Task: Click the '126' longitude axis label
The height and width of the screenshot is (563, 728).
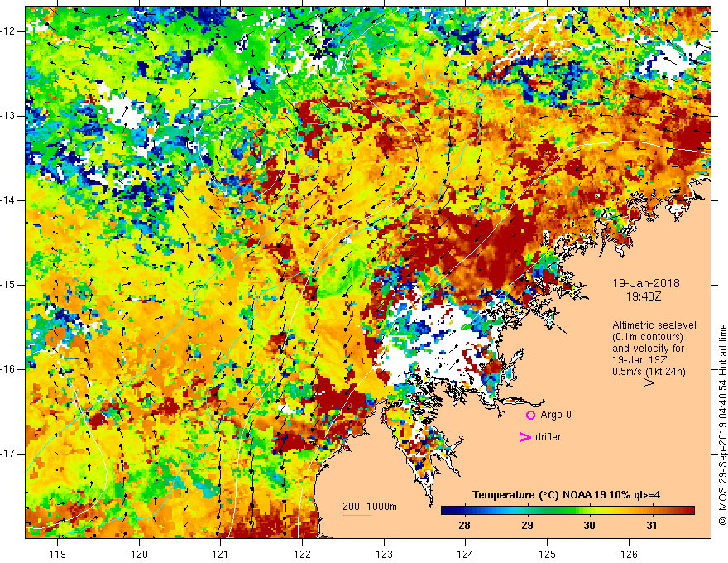Action: pos(629,554)
